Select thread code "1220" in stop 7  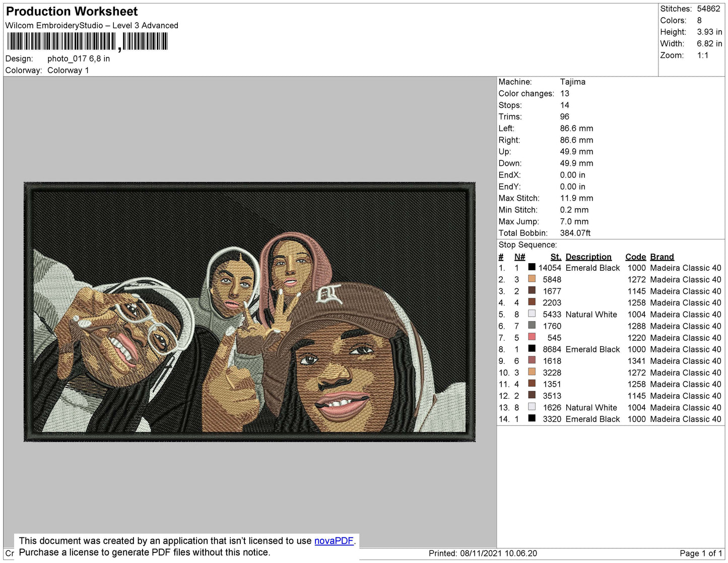637,338
